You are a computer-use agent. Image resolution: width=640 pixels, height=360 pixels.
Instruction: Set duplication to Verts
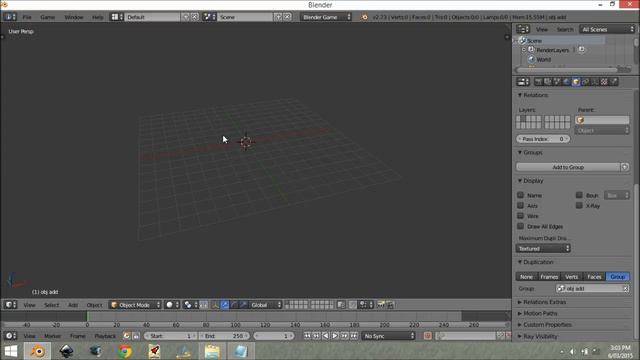pyautogui.click(x=572, y=277)
